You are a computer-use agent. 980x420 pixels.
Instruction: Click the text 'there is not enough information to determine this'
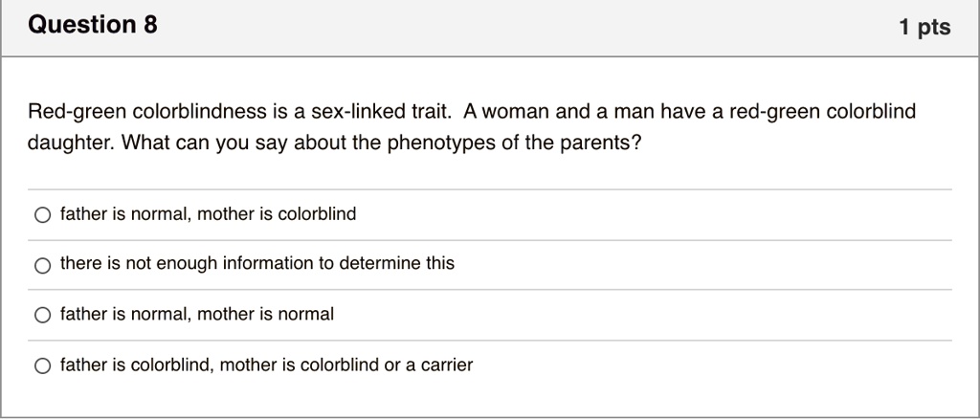(256, 263)
